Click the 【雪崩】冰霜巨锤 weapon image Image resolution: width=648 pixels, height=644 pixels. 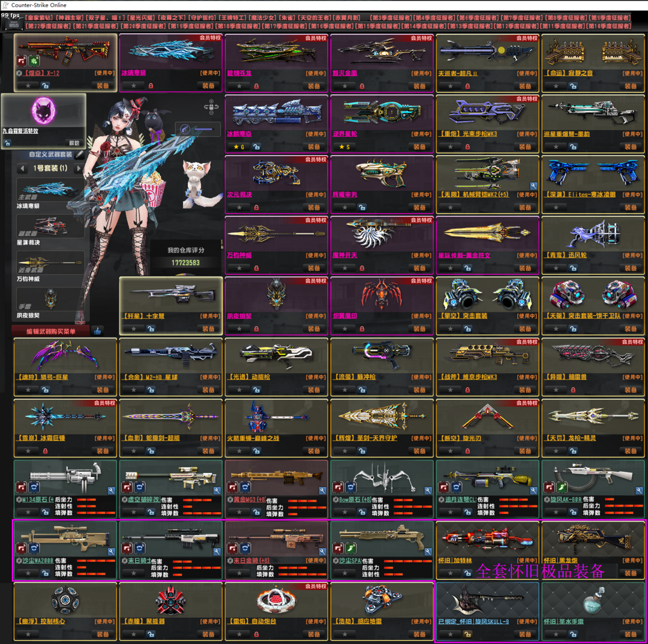click(x=65, y=416)
